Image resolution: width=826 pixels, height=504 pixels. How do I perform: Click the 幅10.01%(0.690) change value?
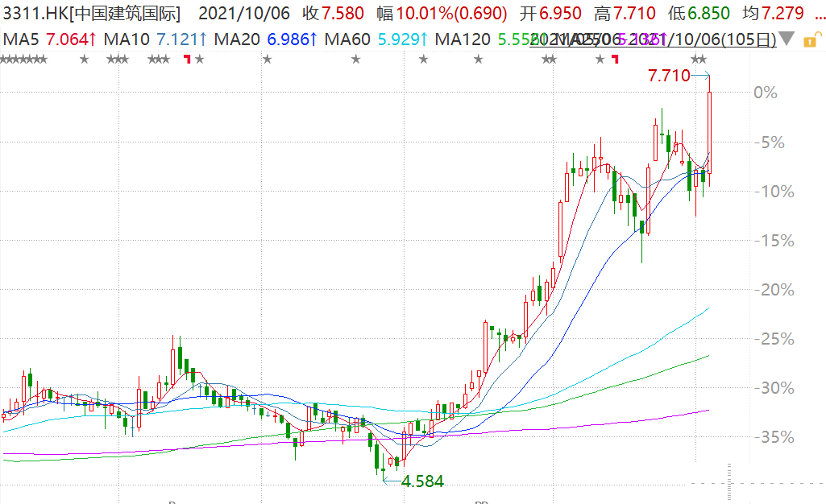click(442, 13)
